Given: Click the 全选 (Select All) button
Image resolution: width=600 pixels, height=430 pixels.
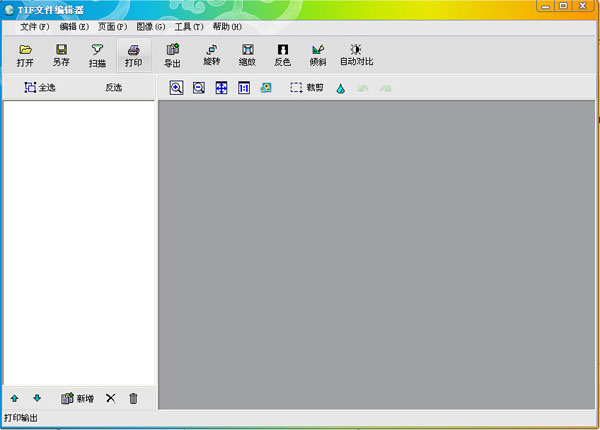Looking at the screenshot, I should 40,88.
